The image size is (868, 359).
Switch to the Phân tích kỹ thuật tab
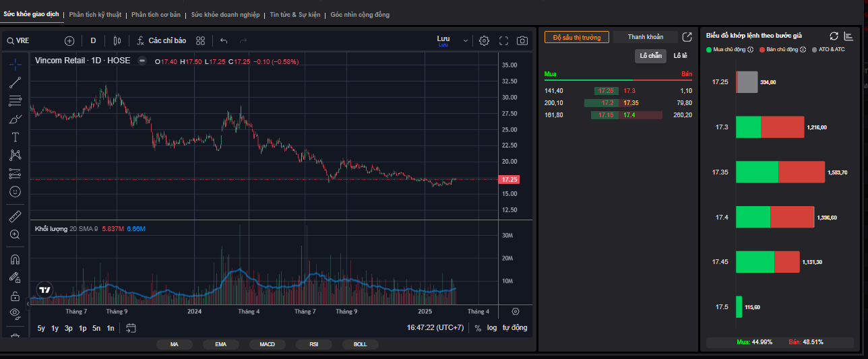pos(95,14)
